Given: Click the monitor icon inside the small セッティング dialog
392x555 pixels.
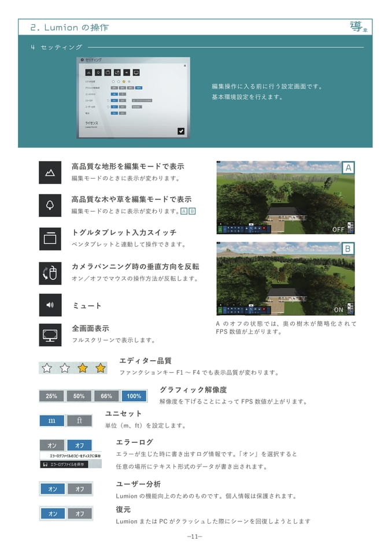Looking at the screenshot, I should pos(136,73).
